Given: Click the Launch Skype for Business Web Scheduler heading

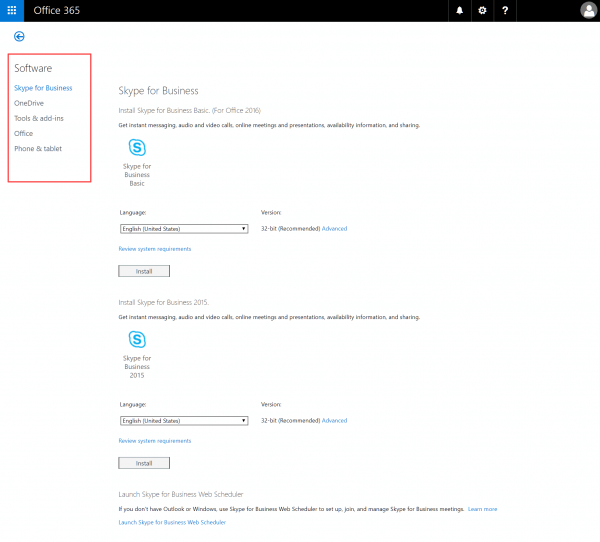Looking at the screenshot, I should click(181, 494).
